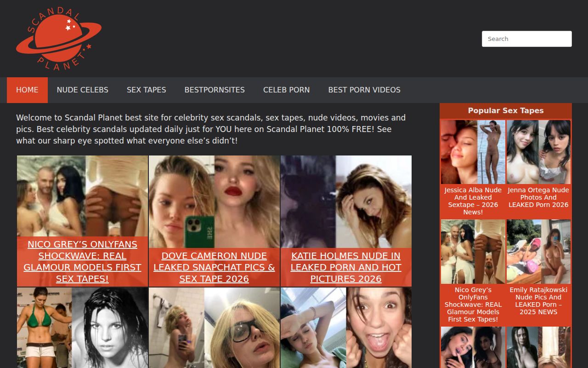
Task: Click the Jessica Alba sidebar link
Action: point(473,201)
